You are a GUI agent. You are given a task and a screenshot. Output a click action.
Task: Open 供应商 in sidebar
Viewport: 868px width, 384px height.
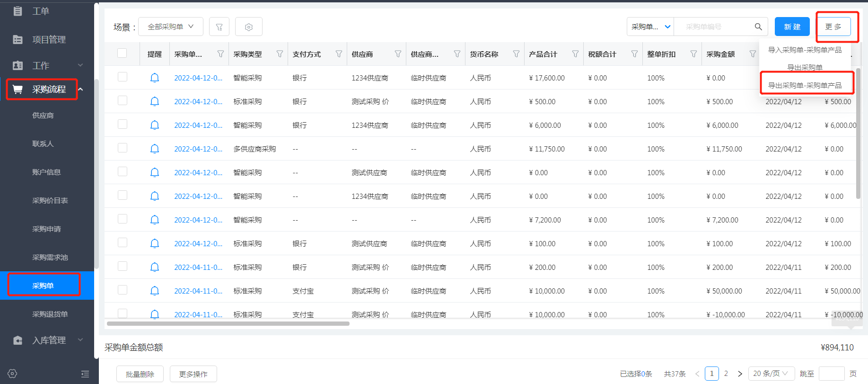43,116
